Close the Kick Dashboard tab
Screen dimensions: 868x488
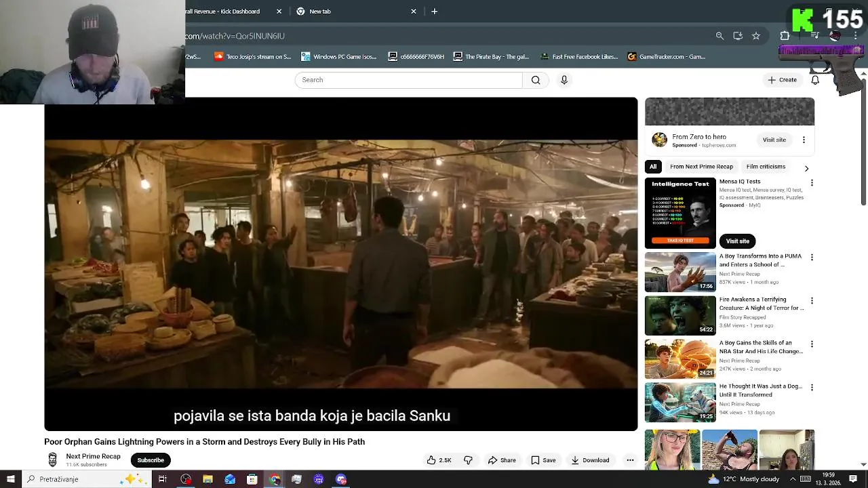click(x=279, y=12)
